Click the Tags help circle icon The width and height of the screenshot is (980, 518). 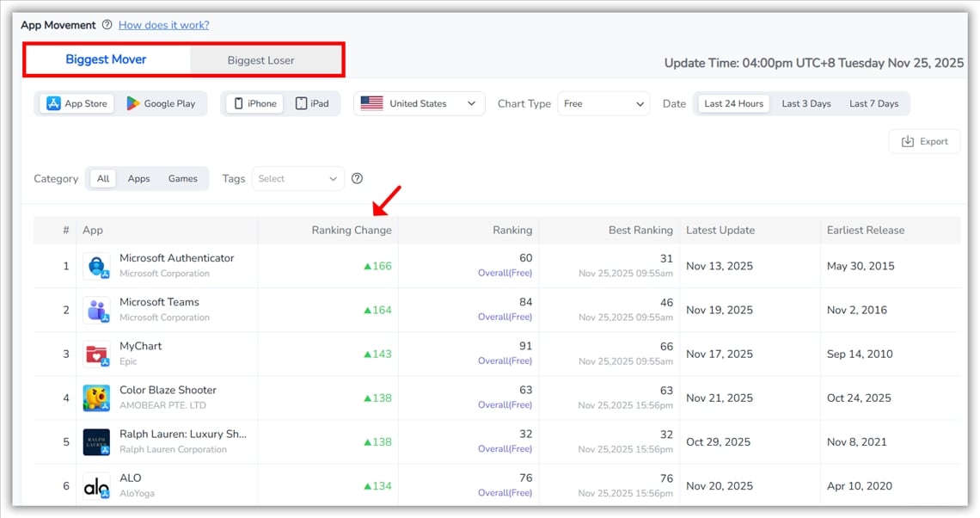click(x=357, y=178)
